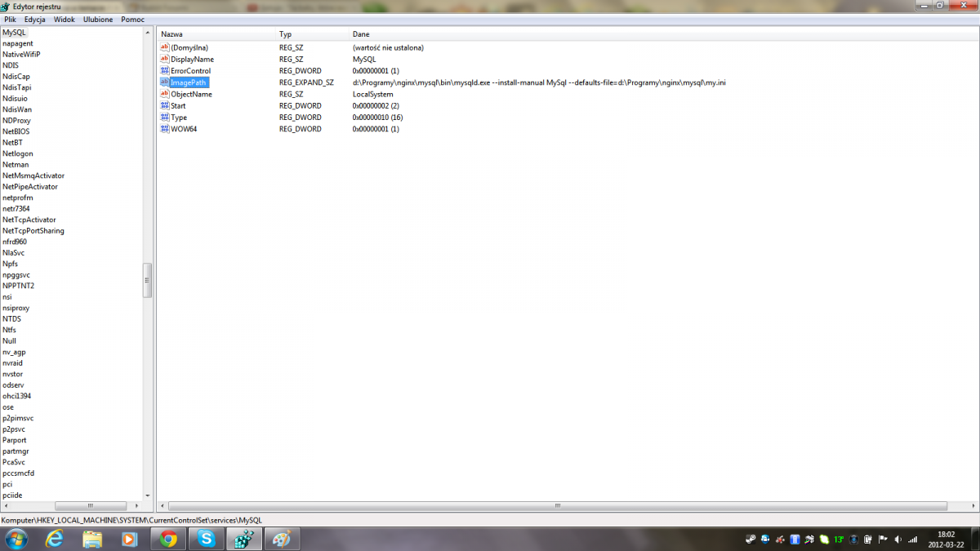The width and height of the screenshot is (980, 551).
Task: Click the binary icon beside ErrorControl
Action: point(164,71)
